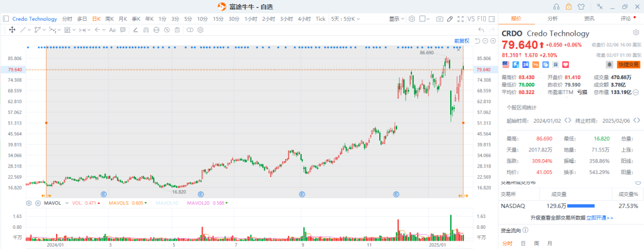Click the US flag market icon
This screenshot has width=644, height=249.
click(506, 64)
